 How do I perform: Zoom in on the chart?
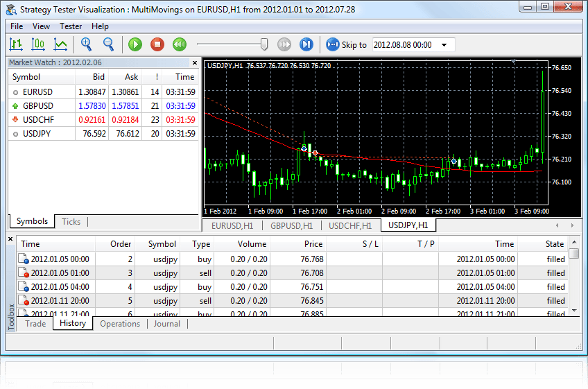(87, 44)
